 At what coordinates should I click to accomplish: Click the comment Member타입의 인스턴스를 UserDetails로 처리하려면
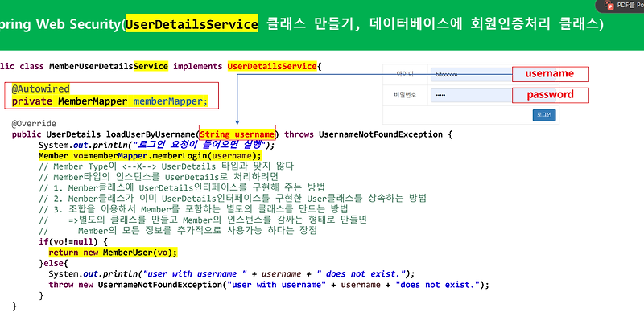[x=159, y=178]
